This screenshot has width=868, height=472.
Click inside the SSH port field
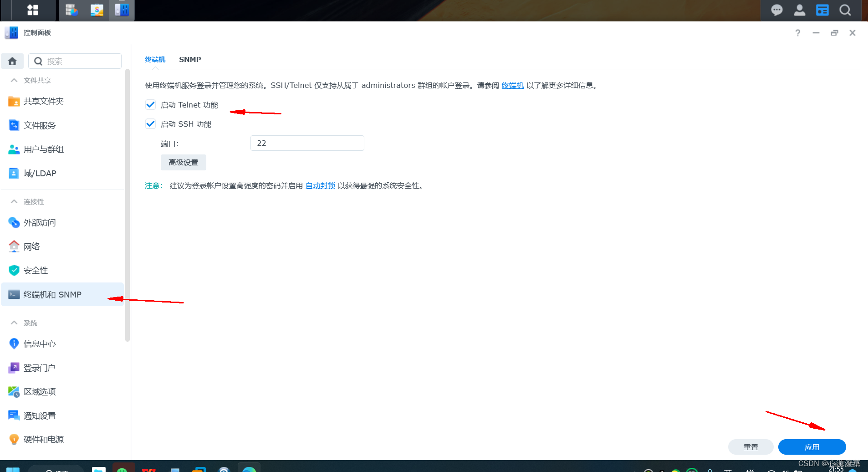pos(307,143)
